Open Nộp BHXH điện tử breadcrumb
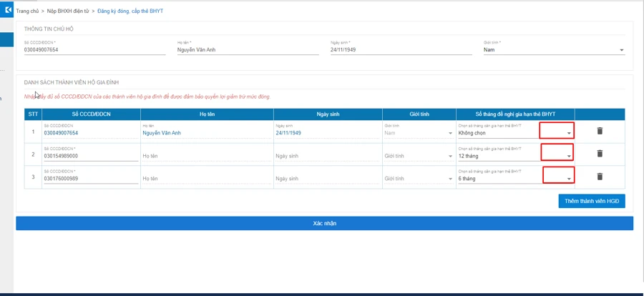Viewport: 644px width, 296px height. coord(68,11)
